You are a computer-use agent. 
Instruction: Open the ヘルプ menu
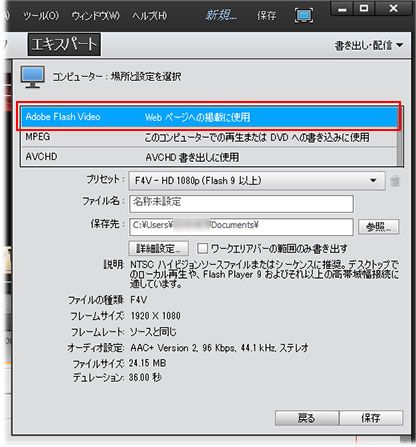pos(150,16)
